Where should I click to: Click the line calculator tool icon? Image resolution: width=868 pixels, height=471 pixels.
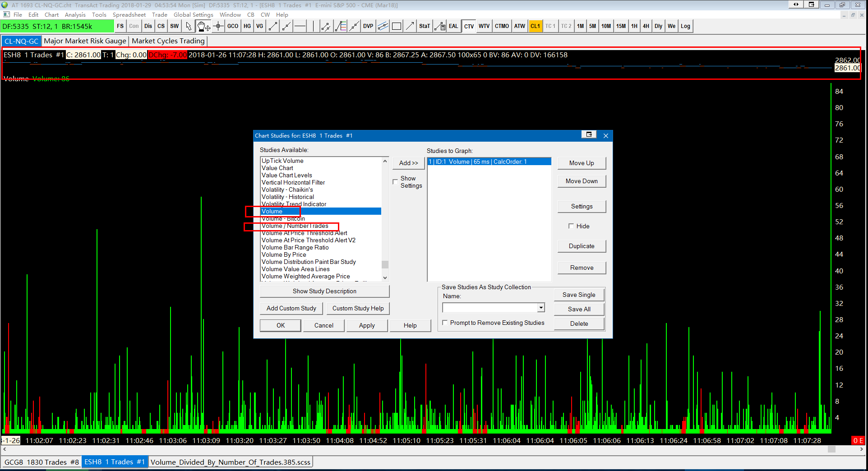439,26
